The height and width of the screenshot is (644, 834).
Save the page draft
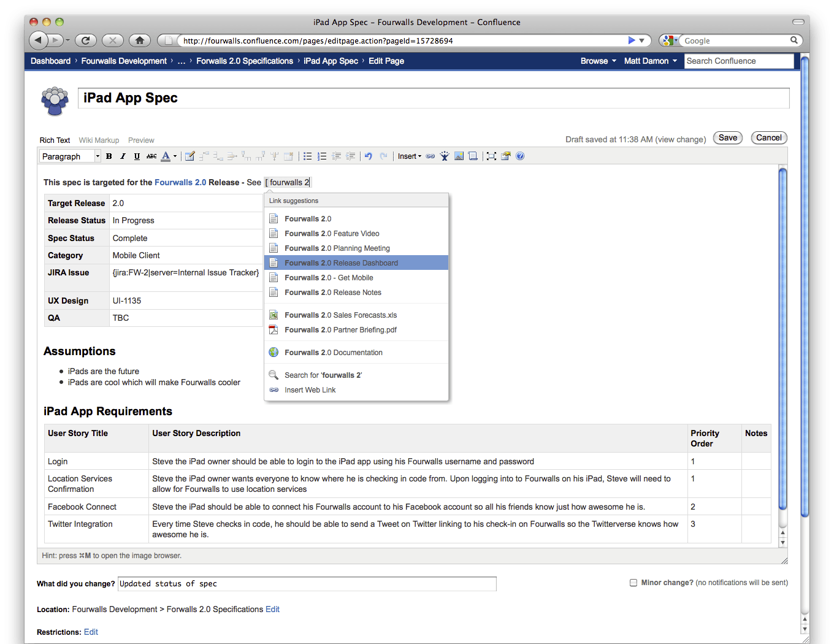(x=728, y=138)
